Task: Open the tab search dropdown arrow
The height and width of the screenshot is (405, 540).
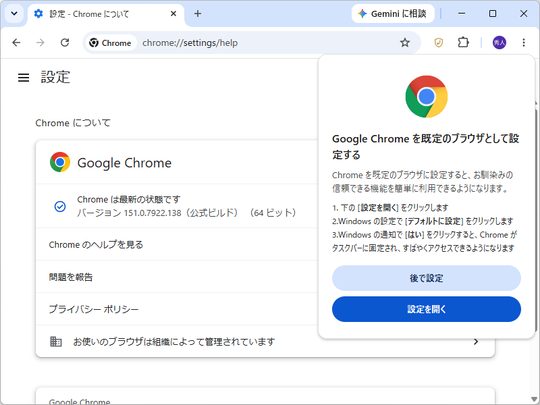Action: (14, 14)
